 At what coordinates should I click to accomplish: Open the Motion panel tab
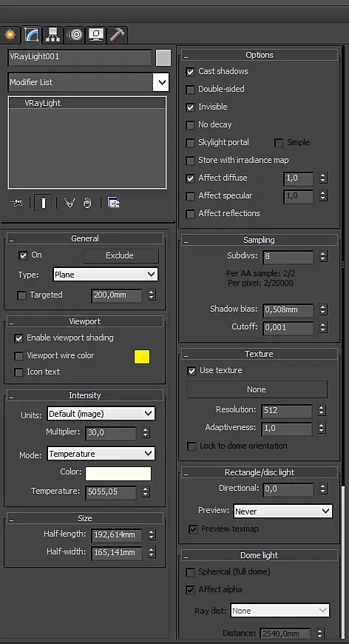(x=75, y=35)
